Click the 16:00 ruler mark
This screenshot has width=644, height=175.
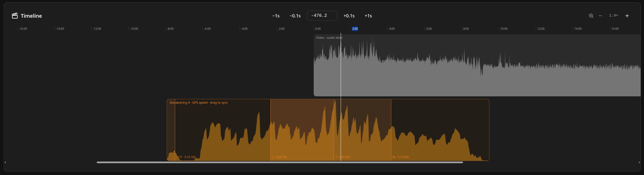pyautogui.click(x=615, y=29)
